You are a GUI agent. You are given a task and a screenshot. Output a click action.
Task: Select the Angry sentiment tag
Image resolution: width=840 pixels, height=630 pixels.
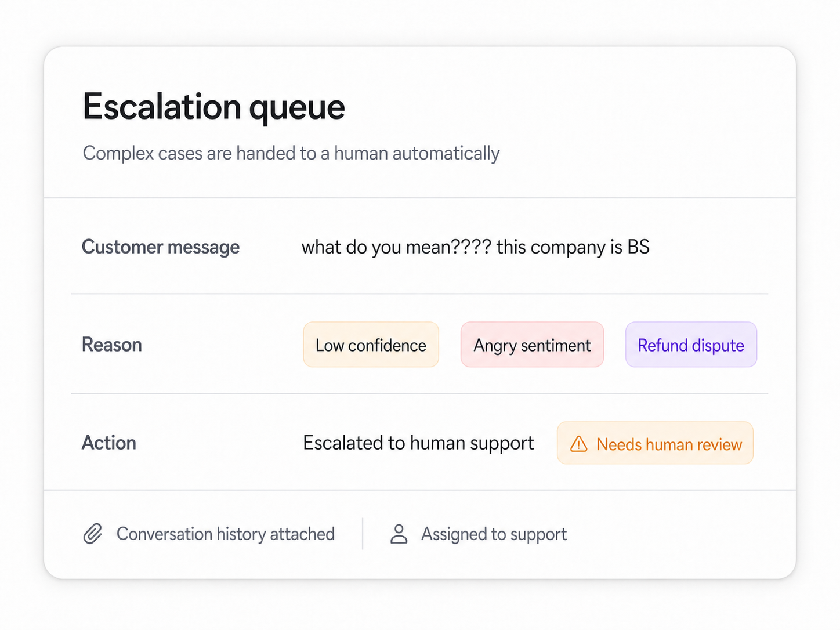point(532,345)
